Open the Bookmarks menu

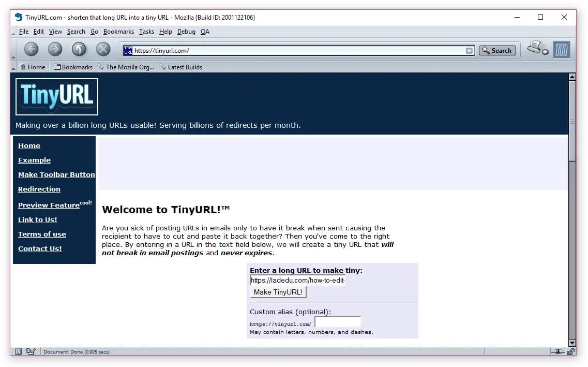pyautogui.click(x=118, y=32)
